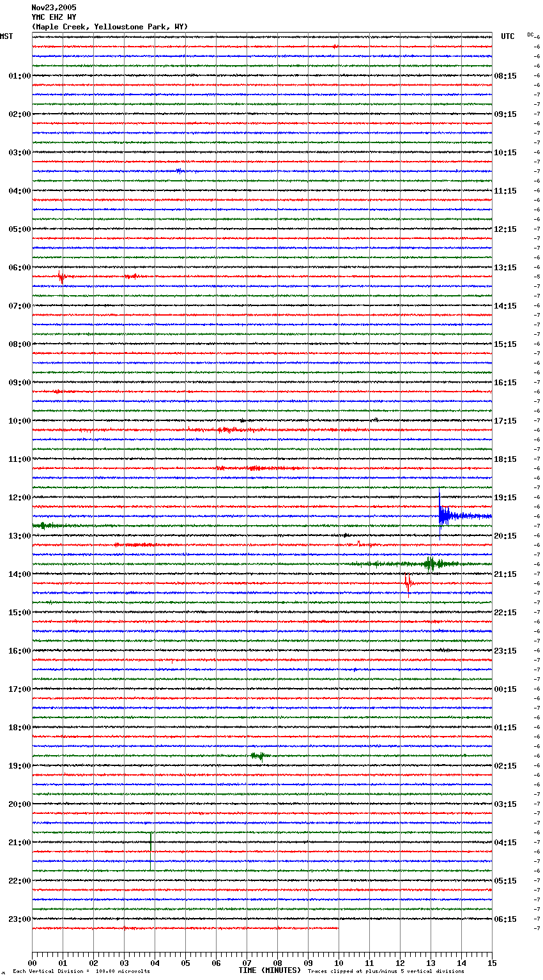Click the '20:00' MST time label
The width and height of the screenshot is (543, 980).
(x=20, y=804)
